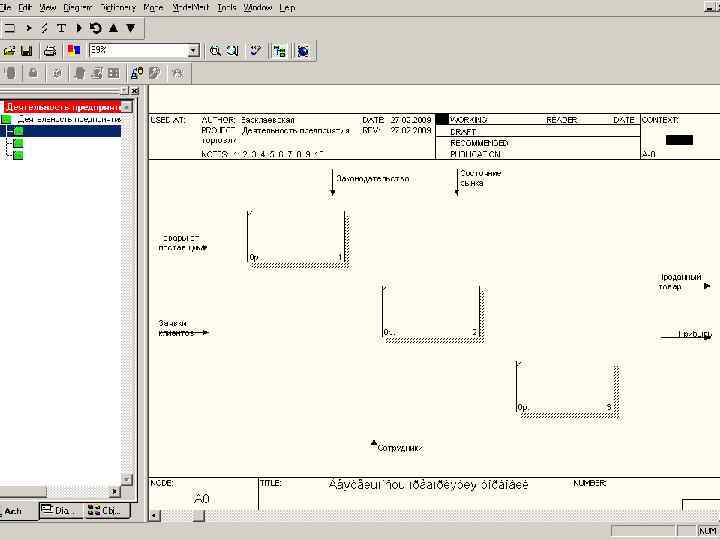Viewport: 720px width, 540px height.
Task: Select the Text (T) tool
Action: click(61, 28)
